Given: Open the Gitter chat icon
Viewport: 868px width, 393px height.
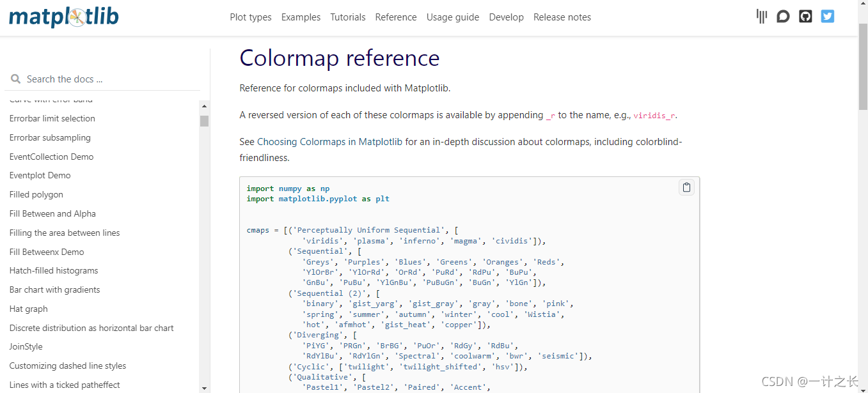Looking at the screenshot, I should coord(761,17).
